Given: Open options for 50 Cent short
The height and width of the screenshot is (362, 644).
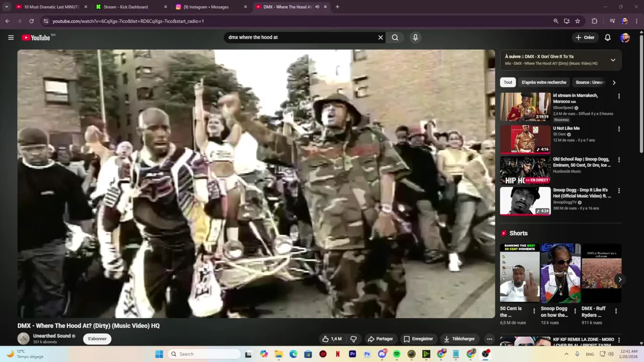Looking at the screenshot, I should point(534,311).
